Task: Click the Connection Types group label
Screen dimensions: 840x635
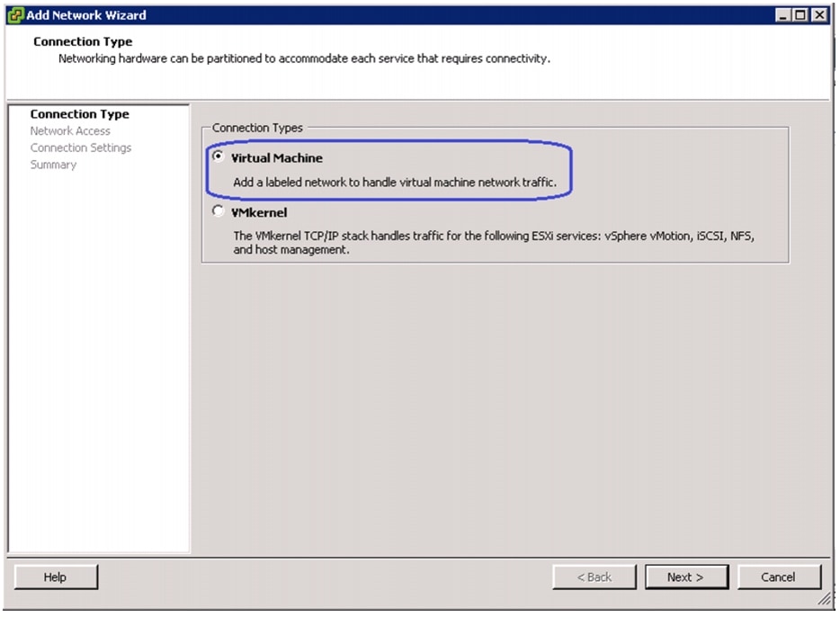Action: (257, 128)
